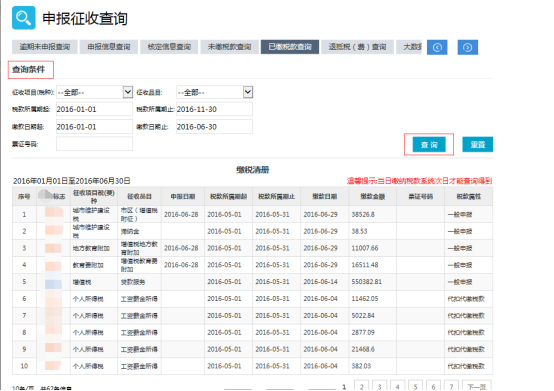Click the 税款所属期止 field showing 2016-11-30
Image resolution: width=554 pixels, height=391 pixels.
click(214, 109)
